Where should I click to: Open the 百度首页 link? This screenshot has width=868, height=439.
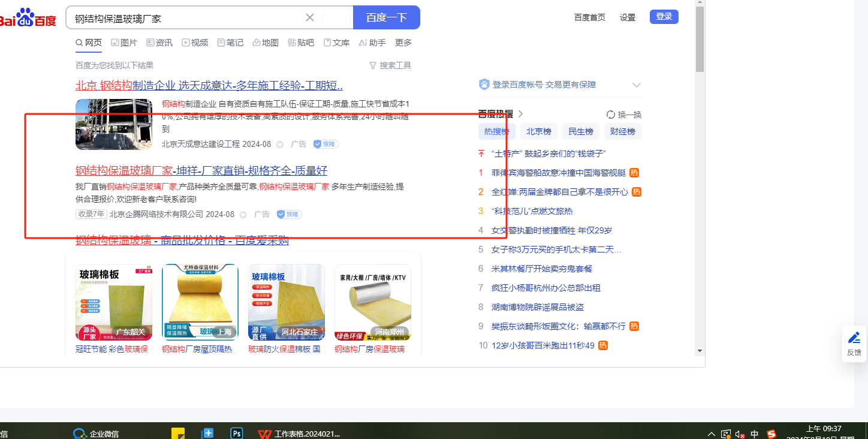(x=590, y=17)
